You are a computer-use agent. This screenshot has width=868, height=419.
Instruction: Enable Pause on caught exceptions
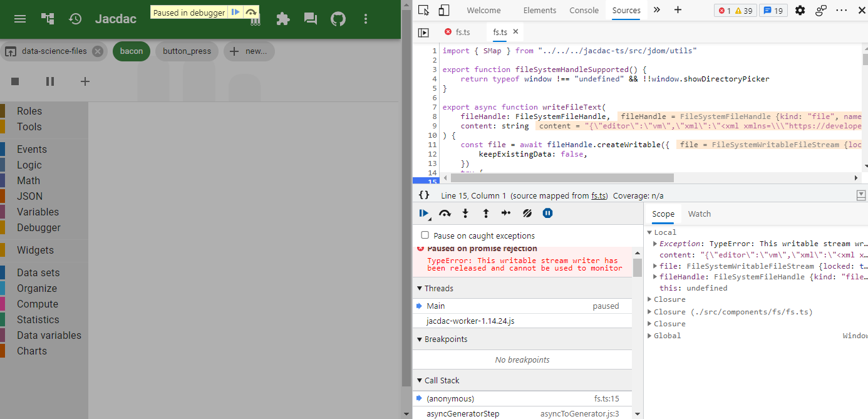coord(425,235)
